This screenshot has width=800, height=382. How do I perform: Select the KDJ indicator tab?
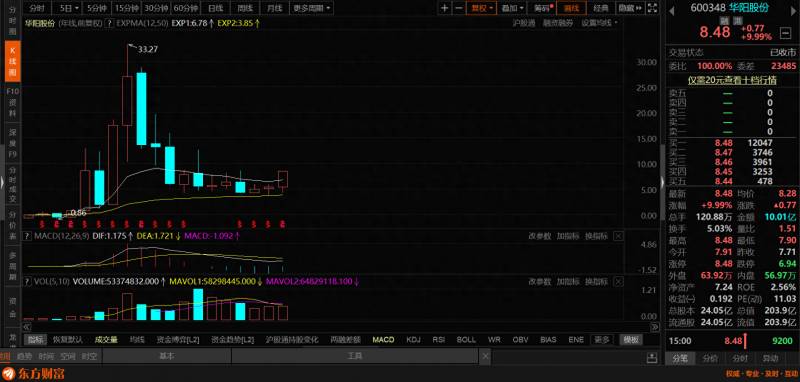tap(413, 340)
